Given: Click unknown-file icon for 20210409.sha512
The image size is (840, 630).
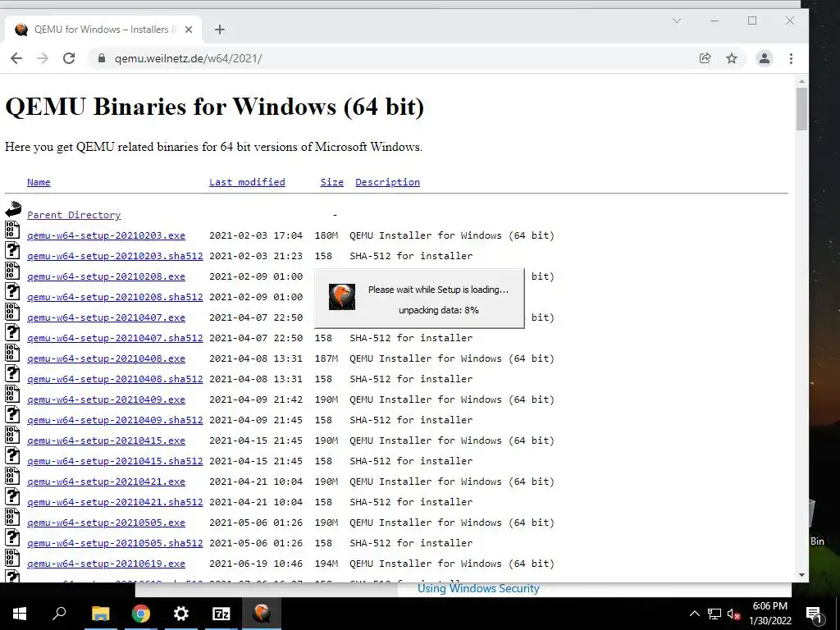Looking at the screenshot, I should click(x=12, y=414).
